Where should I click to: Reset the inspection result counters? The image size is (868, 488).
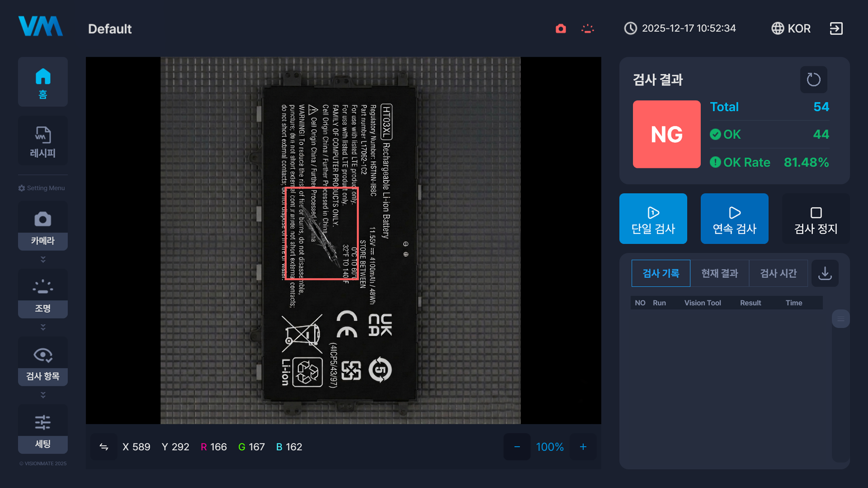click(813, 80)
